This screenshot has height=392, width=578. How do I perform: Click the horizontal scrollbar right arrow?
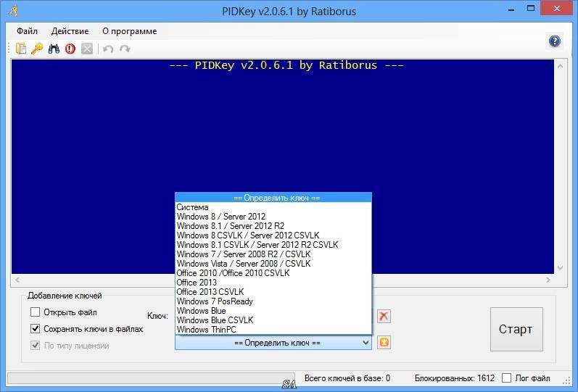[x=548, y=280]
